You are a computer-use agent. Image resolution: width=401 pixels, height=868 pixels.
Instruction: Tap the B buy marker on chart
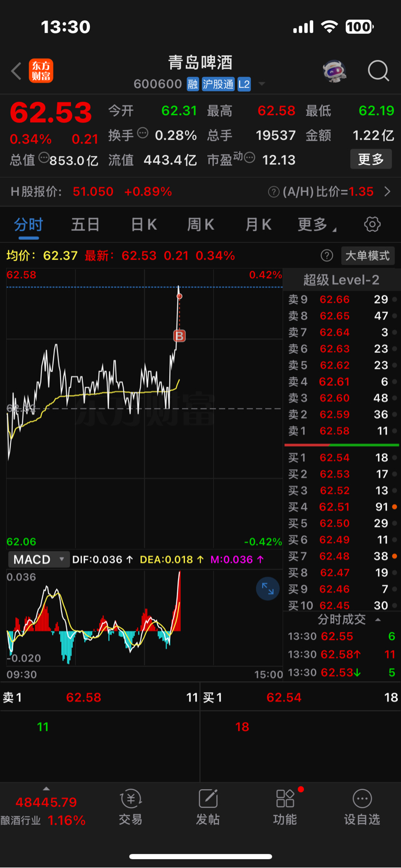tap(179, 336)
